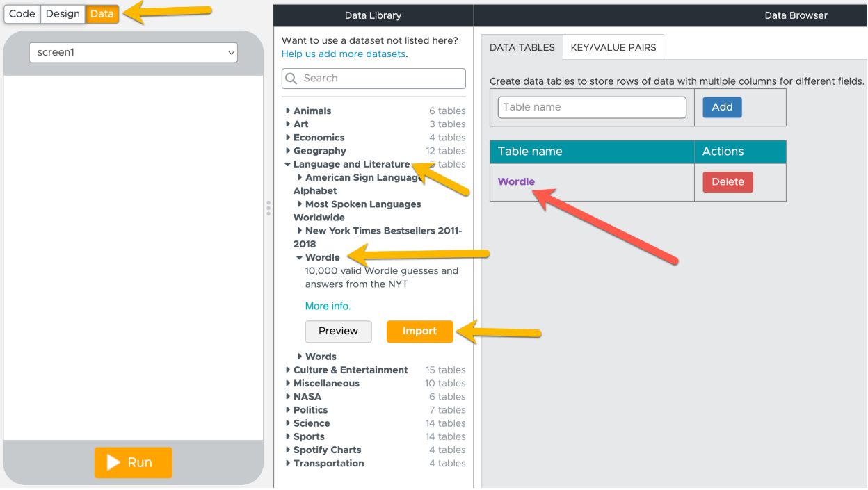Viewport: 868px width, 490px height.
Task: Click the panel resize grip handle
Action: point(268,209)
